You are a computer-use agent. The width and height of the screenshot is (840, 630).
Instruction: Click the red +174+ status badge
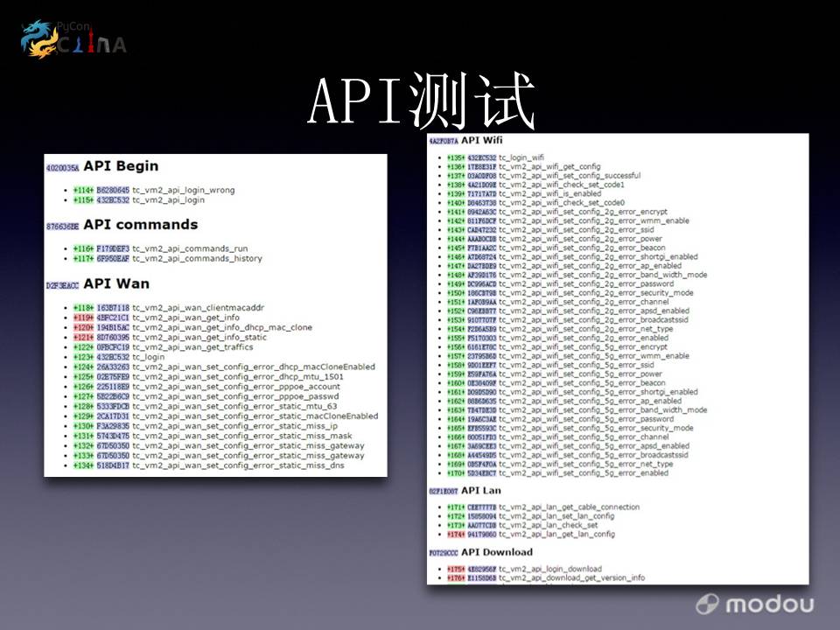coord(457,534)
